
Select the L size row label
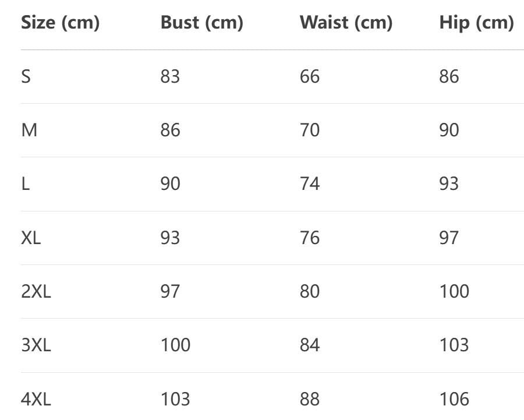26,184
